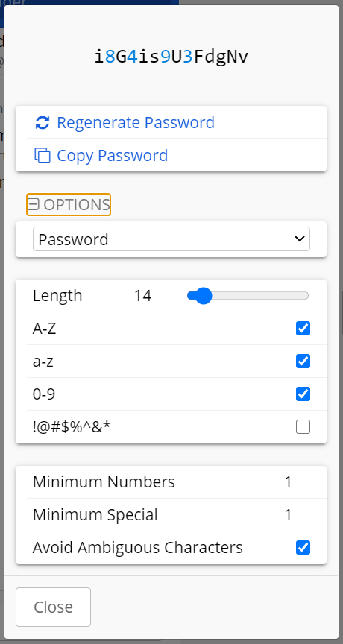The image size is (343, 644).
Task: Click the dropdown chevron arrow
Action: [300, 239]
